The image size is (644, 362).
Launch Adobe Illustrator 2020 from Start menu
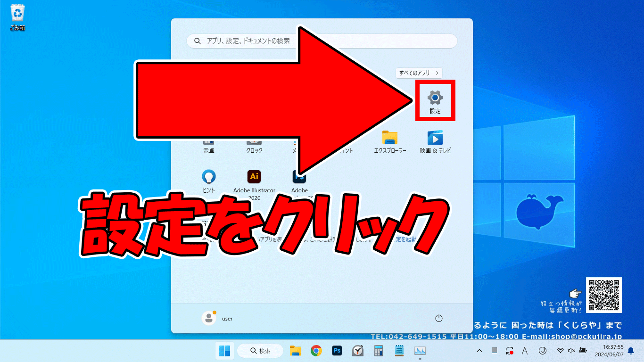254,185
